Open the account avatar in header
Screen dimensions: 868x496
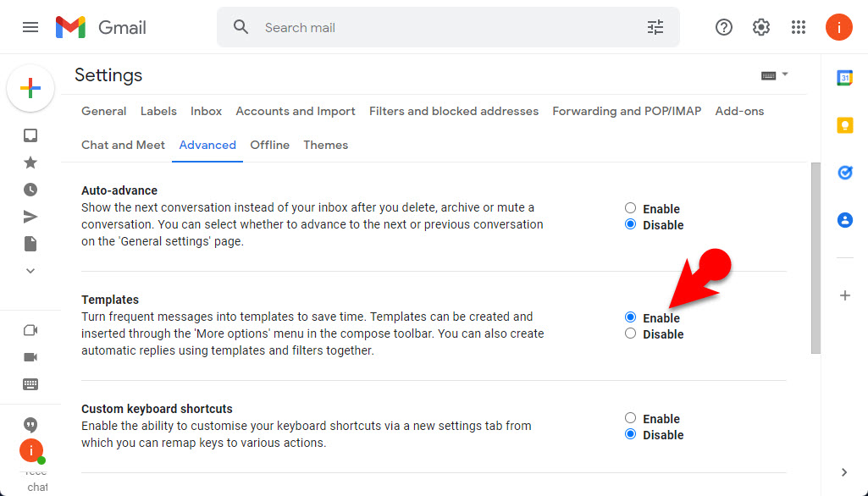click(838, 27)
